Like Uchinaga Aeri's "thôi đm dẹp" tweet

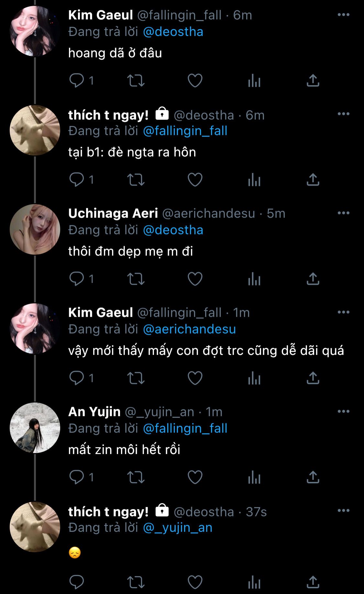point(195,279)
